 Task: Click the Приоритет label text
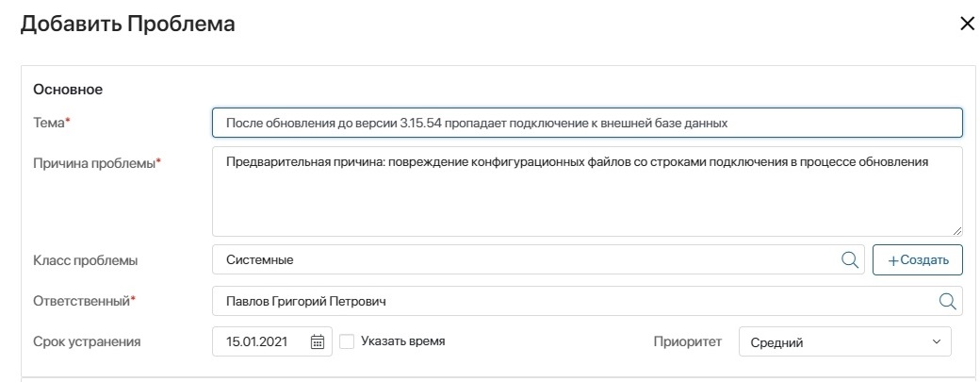point(688,341)
